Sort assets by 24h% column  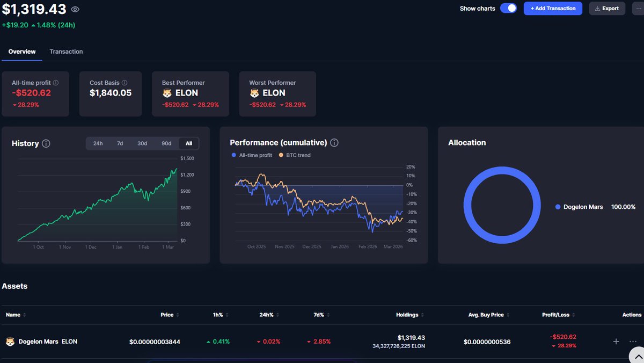(270, 315)
